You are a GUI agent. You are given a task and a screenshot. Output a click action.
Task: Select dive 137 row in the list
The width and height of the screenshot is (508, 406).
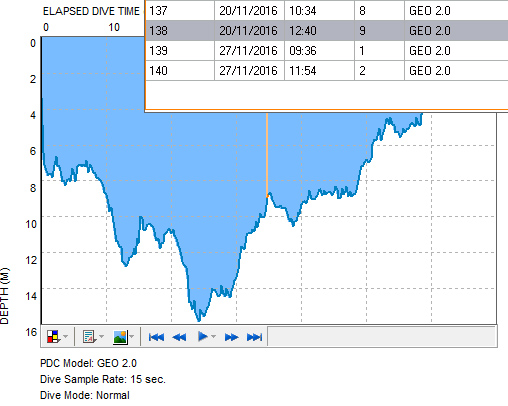(327, 11)
